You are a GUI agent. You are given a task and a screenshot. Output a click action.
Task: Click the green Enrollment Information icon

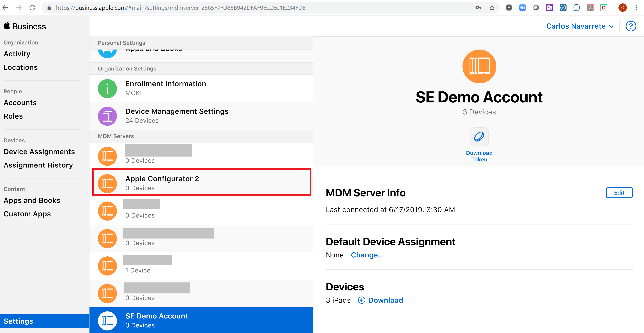coord(107,89)
